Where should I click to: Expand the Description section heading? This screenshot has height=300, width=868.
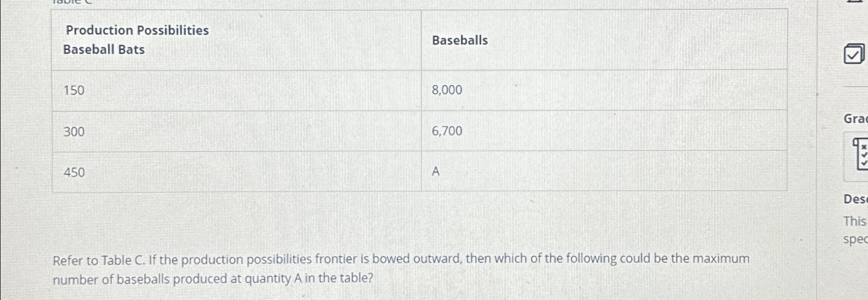click(854, 199)
